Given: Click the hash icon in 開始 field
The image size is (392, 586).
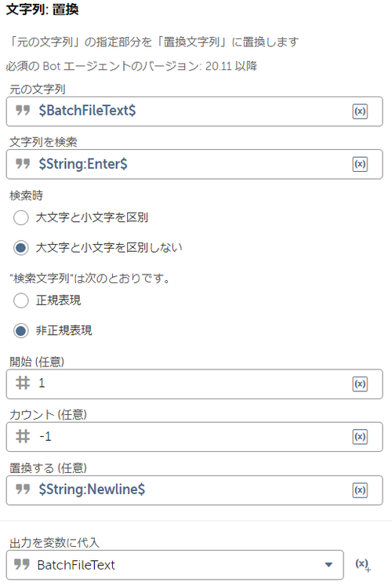Looking at the screenshot, I should (23, 383).
